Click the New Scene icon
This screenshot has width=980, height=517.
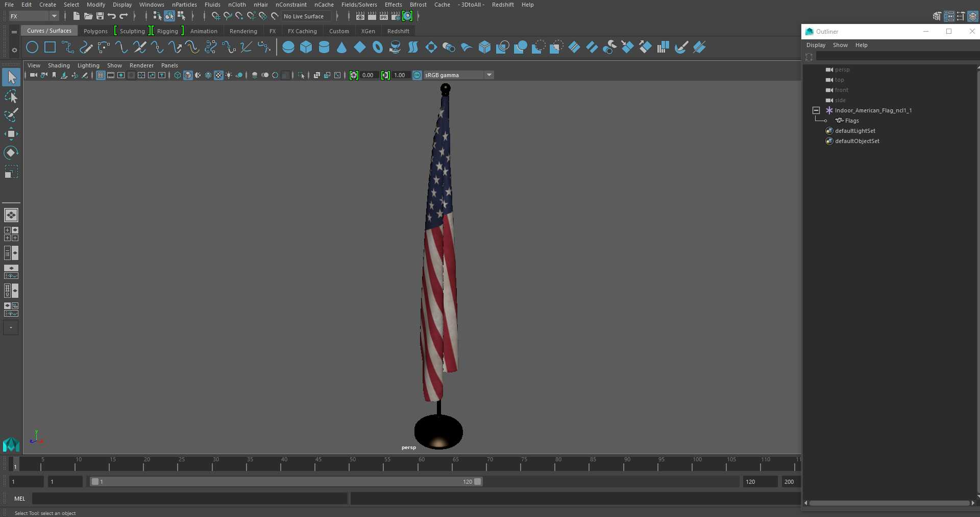[x=76, y=16]
